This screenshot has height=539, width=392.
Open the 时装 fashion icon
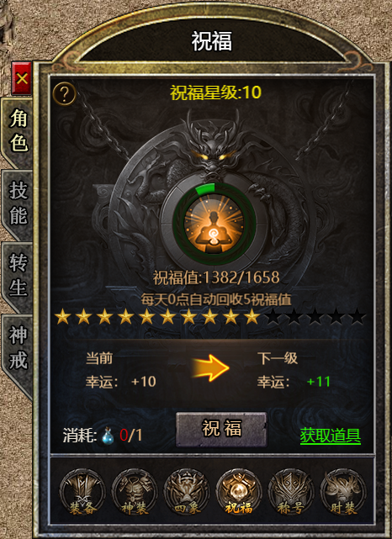click(x=343, y=492)
